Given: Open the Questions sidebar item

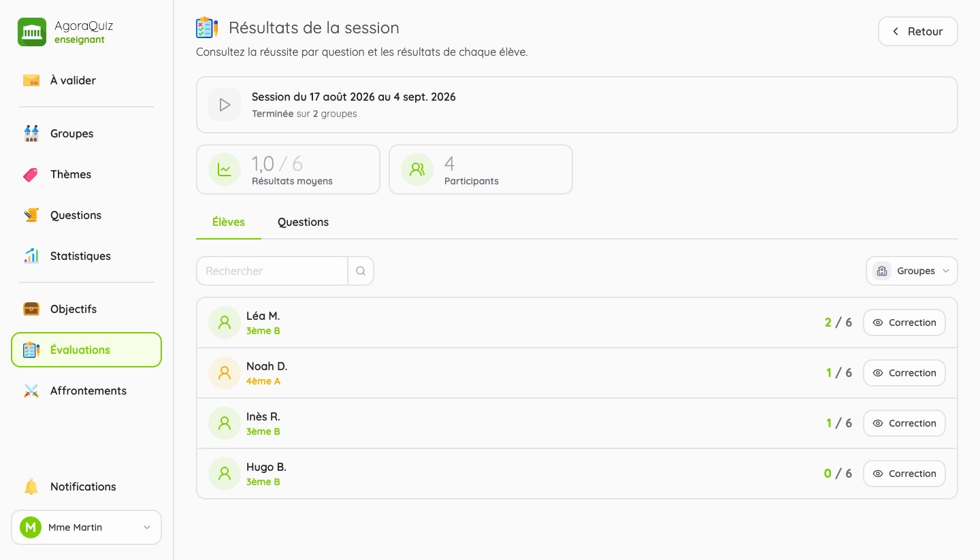Looking at the screenshot, I should point(86,215).
